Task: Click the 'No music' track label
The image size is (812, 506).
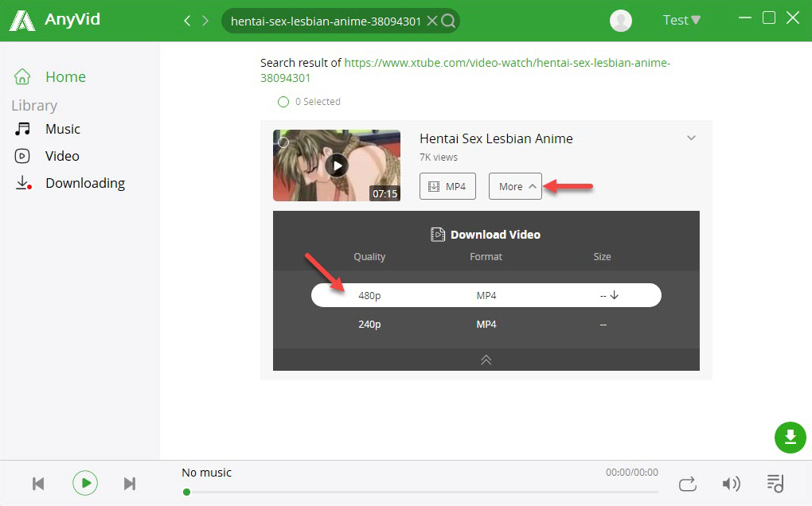Action: 206,473
